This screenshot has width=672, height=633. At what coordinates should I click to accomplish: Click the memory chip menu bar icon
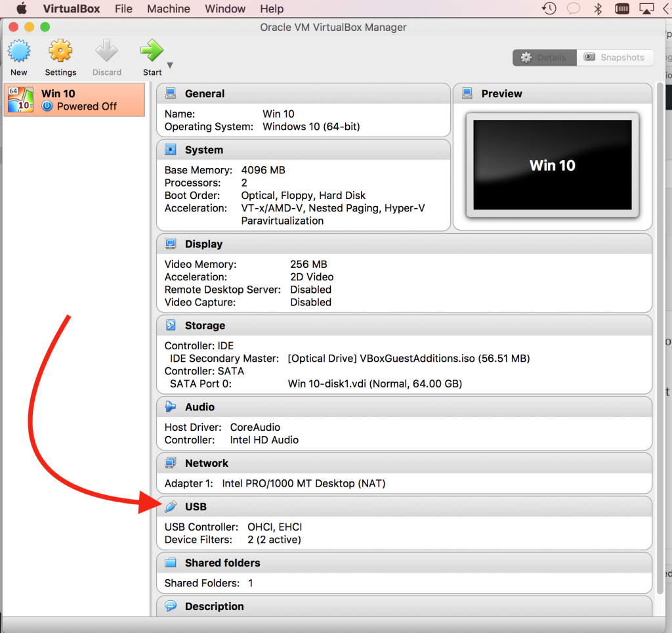(622, 9)
